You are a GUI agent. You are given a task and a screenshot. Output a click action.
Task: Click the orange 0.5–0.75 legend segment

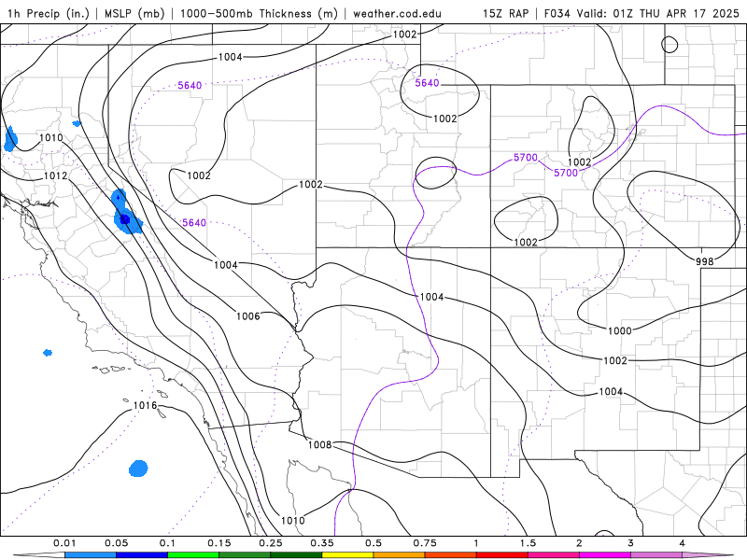pos(400,555)
